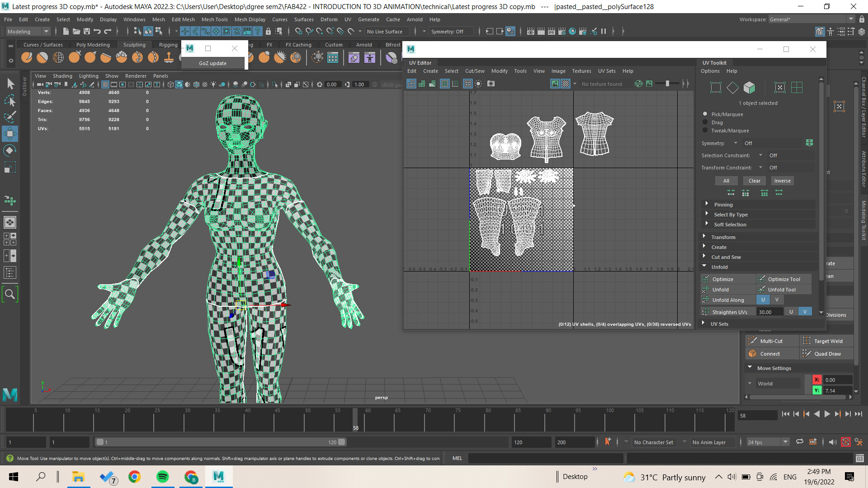Expand the Cut and Sew section

tap(727, 257)
